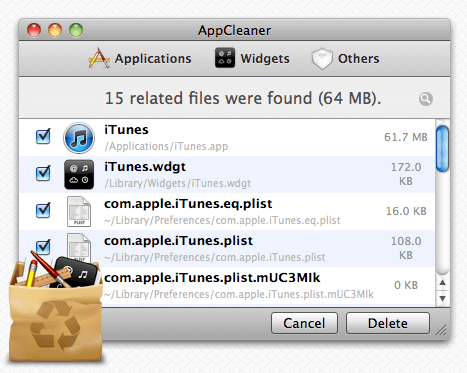Click the Delete button
The height and width of the screenshot is (373, 467).
click(388, 323)
